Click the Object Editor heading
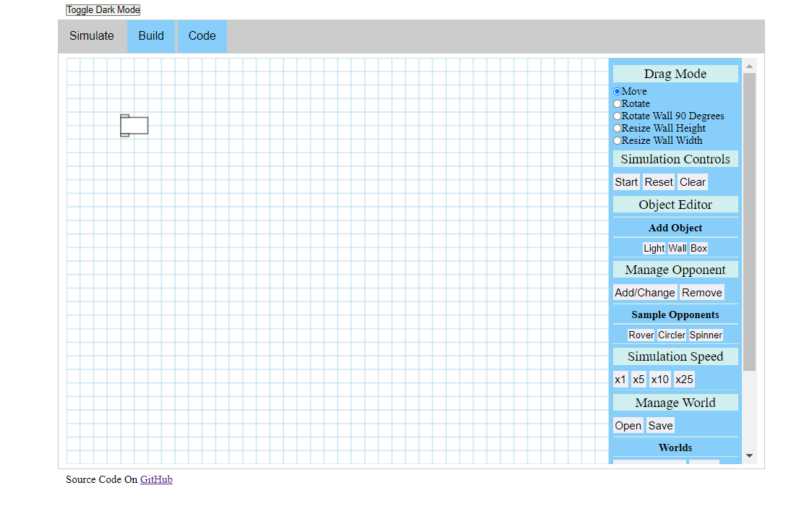The image size is (812, 514). click(675, 205)
